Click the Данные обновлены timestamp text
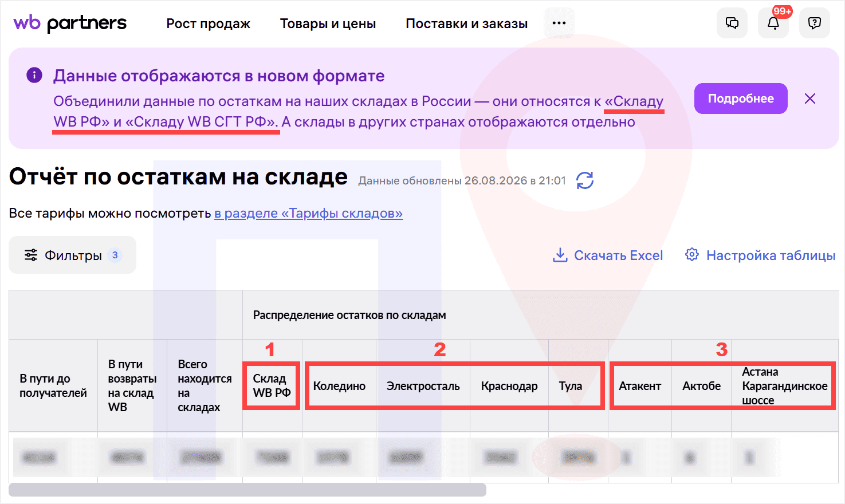 462,180
